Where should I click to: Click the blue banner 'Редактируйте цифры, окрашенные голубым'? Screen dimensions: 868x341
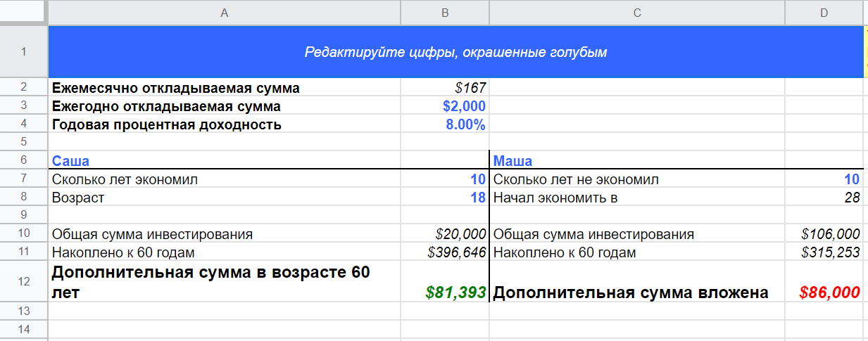pos(455,52)
